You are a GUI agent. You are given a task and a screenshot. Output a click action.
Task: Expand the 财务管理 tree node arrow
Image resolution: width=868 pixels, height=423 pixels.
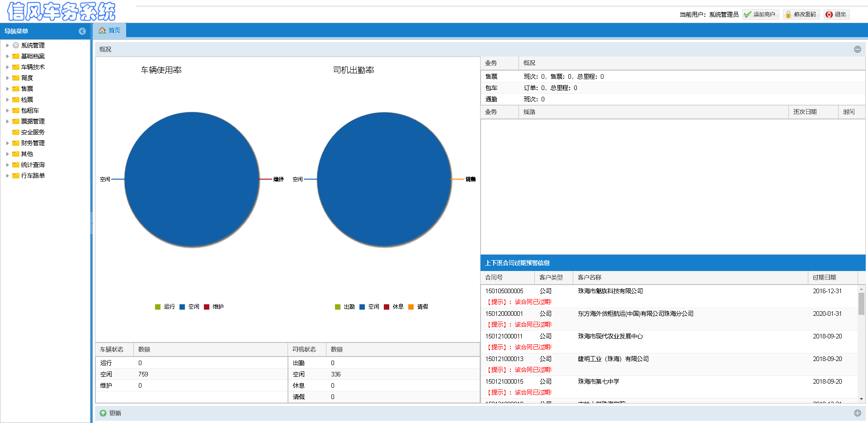pyautogui.click(x=7, y=143)
